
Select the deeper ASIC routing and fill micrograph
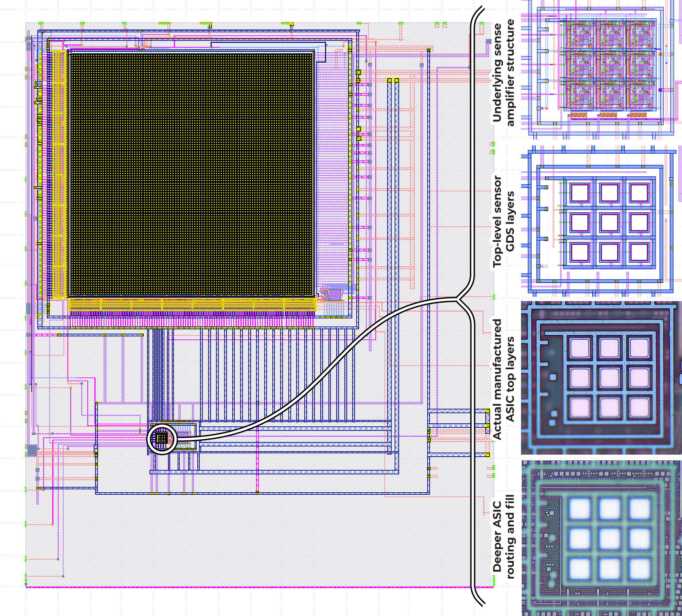(601, 539)
